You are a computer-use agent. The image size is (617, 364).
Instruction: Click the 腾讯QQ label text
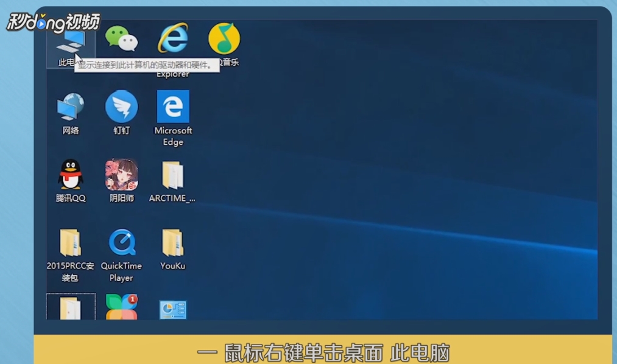[71, 198]
